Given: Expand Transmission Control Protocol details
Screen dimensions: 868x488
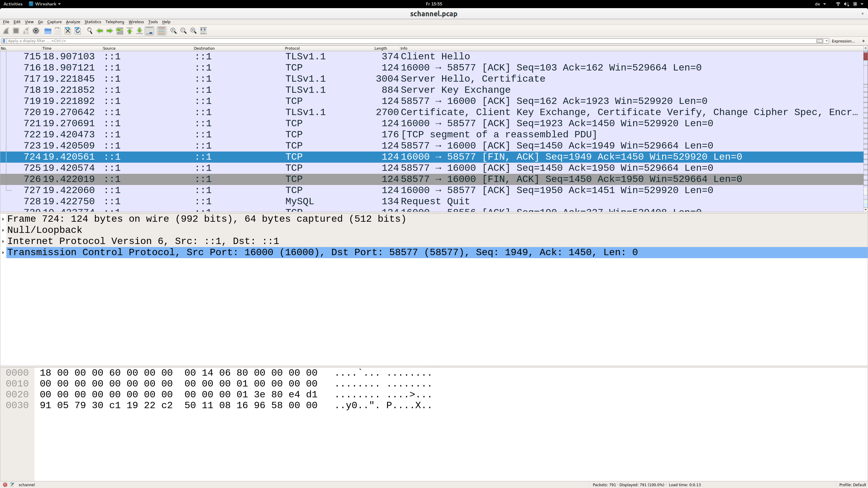Looking at the screenshot, I should tap(3, 252).
